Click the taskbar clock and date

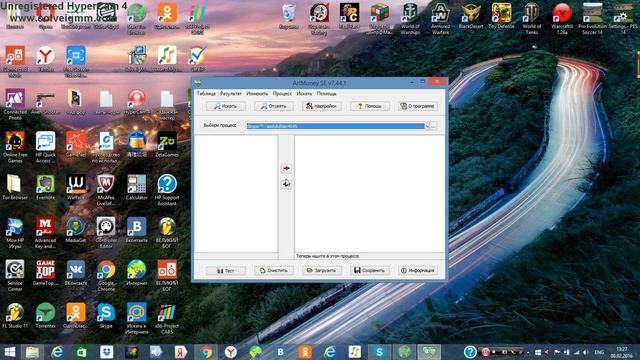point(622,352)
